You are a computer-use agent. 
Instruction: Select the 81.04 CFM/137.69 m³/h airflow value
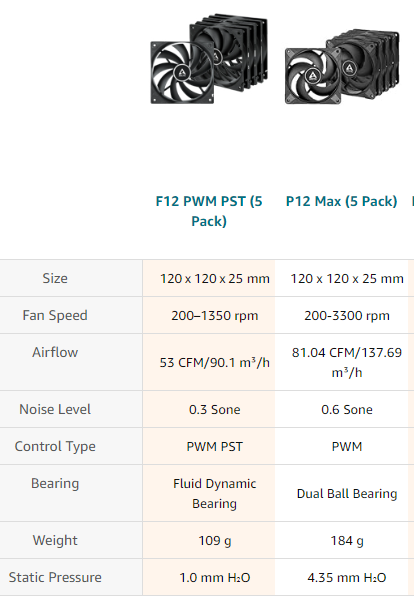point(347,362)
